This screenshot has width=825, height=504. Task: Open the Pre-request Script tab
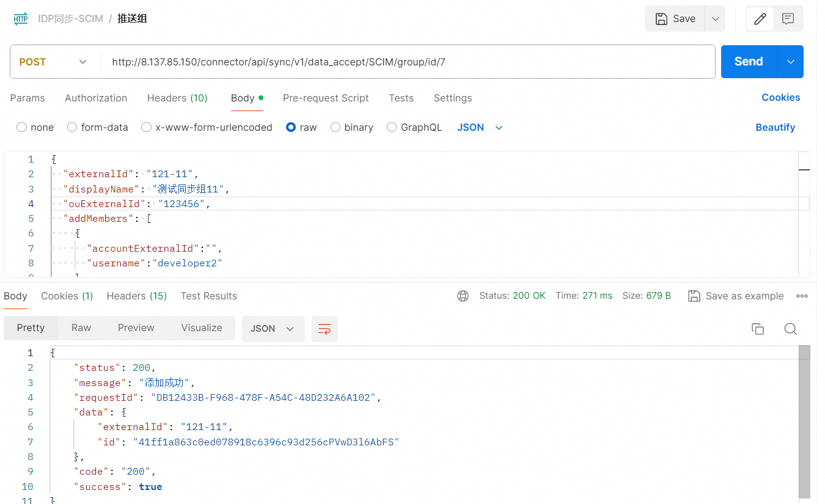point(326,98)
